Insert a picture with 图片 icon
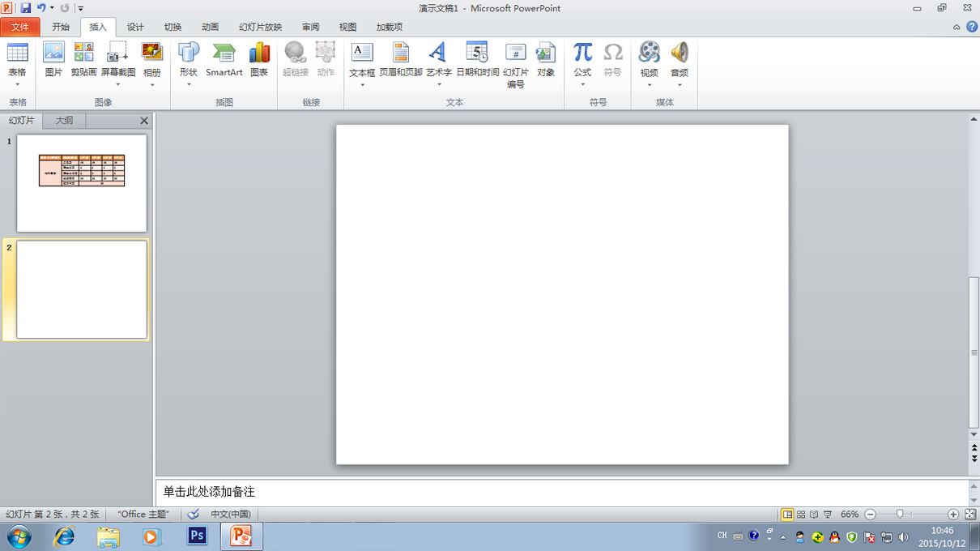Screen dimensions: 980x551 click(53, 60)
